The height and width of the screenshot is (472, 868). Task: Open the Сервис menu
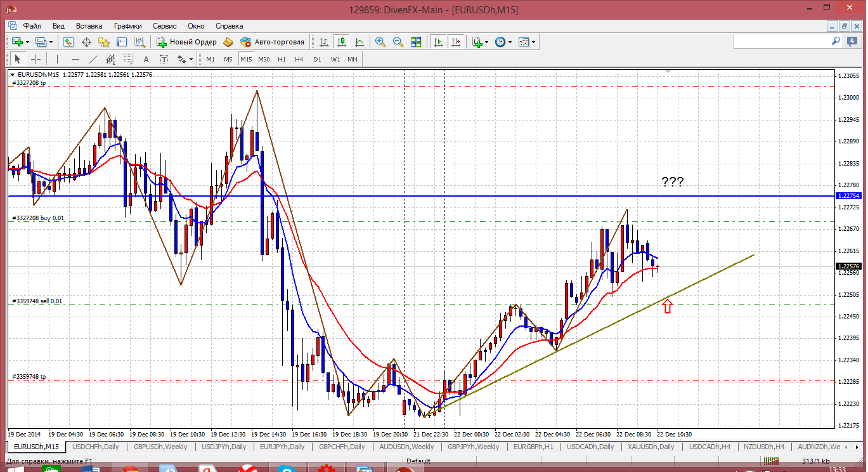tap(165, 26)
